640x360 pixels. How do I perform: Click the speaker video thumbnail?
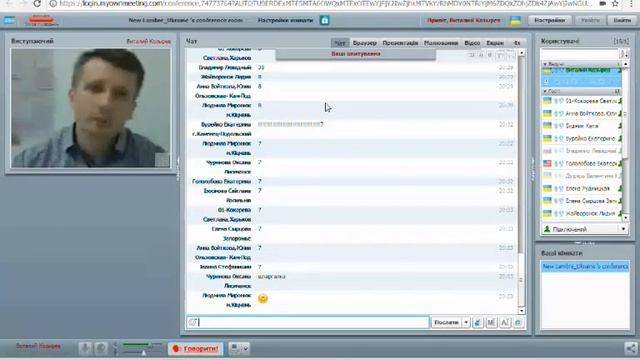tap(90, 108)
